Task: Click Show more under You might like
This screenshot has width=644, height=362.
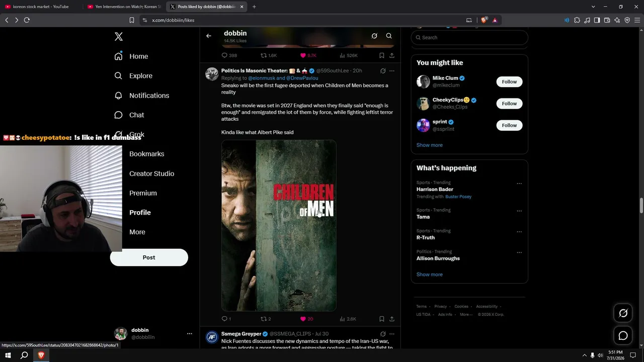Action: click(430, 145)
